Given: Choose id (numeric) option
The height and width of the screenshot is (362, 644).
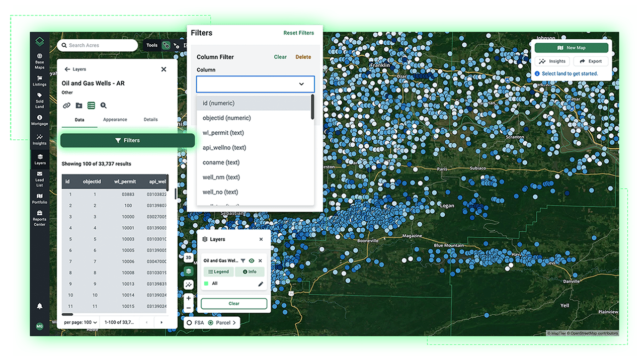Looking at the screenshot, I should click(254, 103).
